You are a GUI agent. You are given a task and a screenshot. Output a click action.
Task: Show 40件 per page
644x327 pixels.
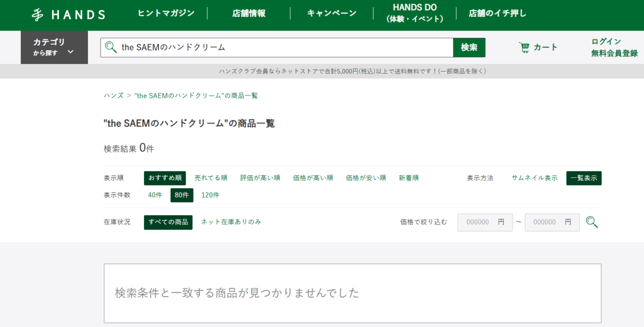155,195
